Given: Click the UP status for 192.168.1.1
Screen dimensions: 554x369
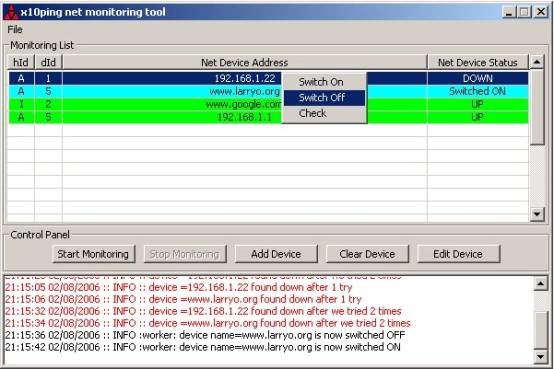Looking at the screenshot, I should pyautogui.click(x=478, y=117).
